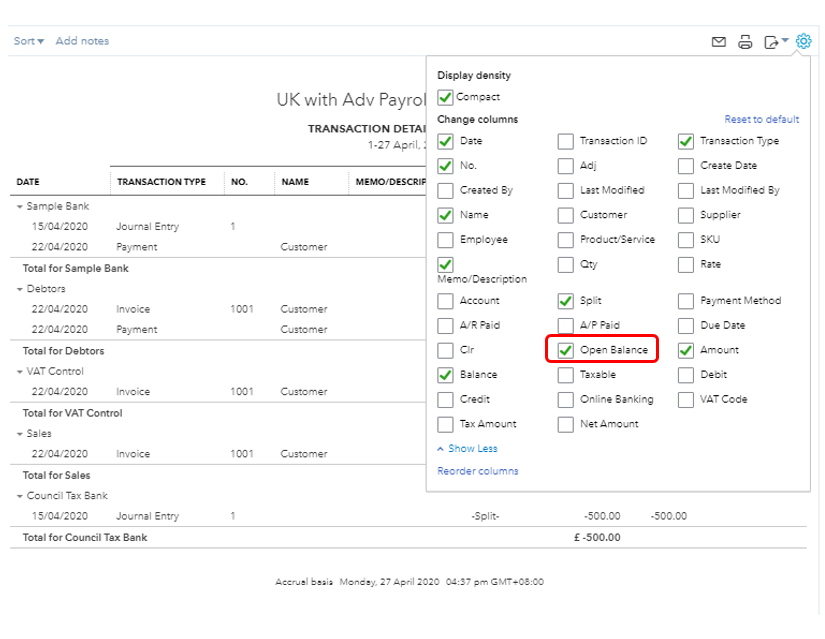Open the export report icon menu
Viewport: 825px width, 639px height.
point(776,42)
